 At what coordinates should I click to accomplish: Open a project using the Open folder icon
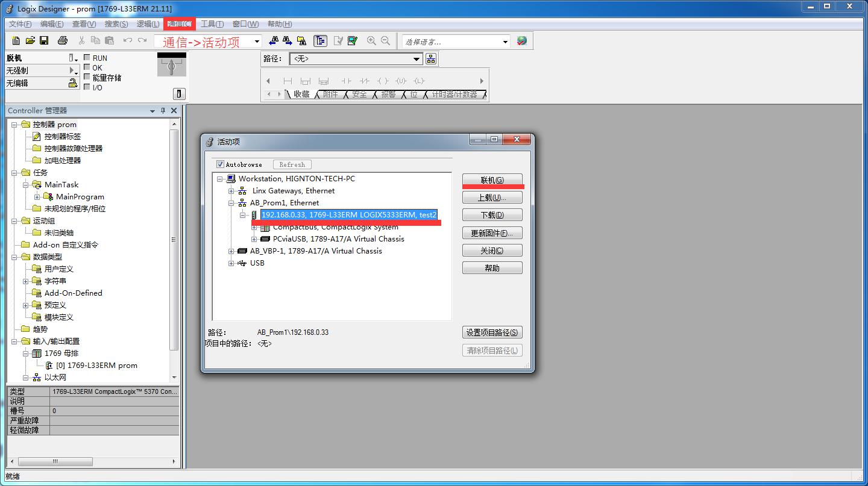(30, 40)
